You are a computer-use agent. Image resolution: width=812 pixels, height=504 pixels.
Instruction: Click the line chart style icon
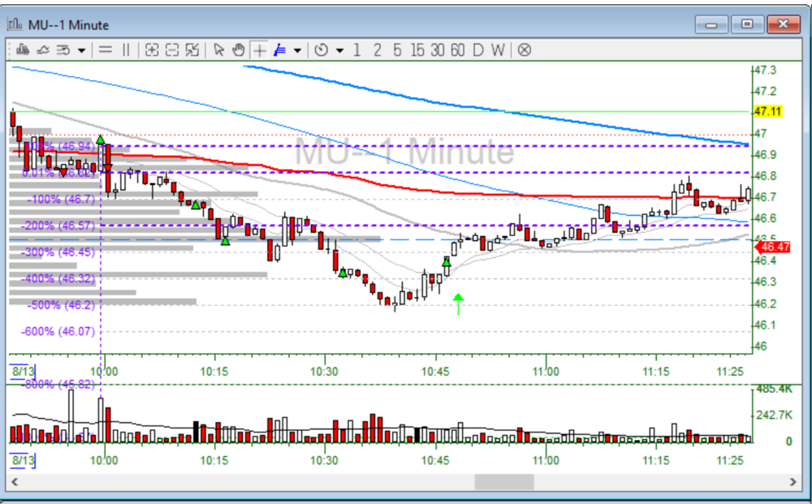click(x=42, y=50)
